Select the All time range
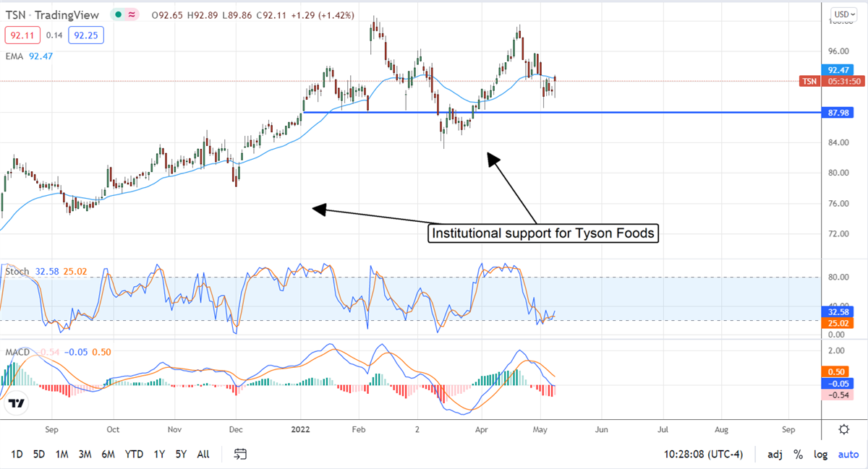Screen dimensions: 868x469 (203, 455)
